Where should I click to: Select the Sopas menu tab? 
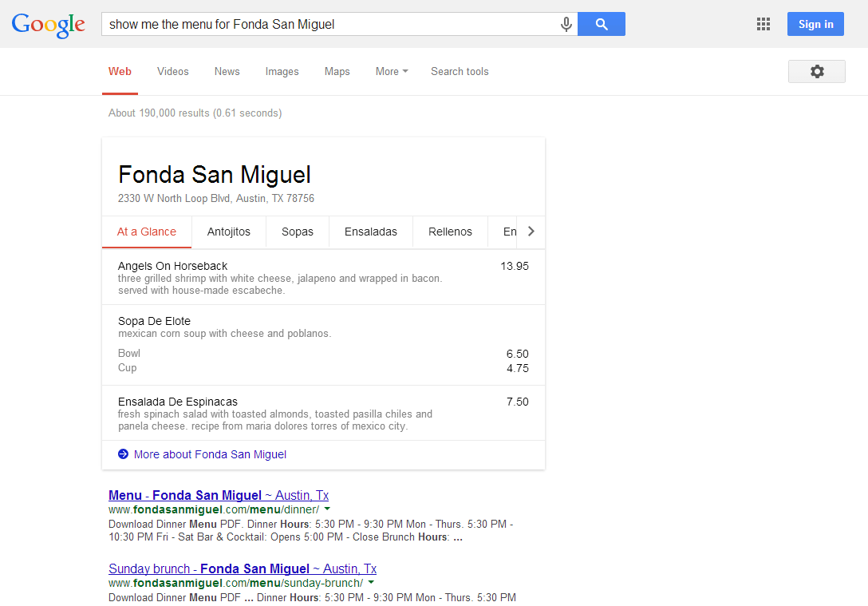click(298, 232)
